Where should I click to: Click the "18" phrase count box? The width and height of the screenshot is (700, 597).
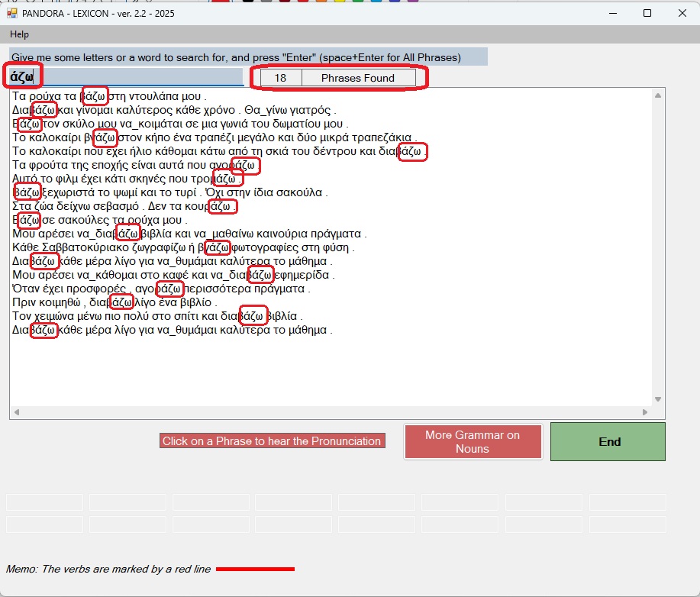coord(280,78)
